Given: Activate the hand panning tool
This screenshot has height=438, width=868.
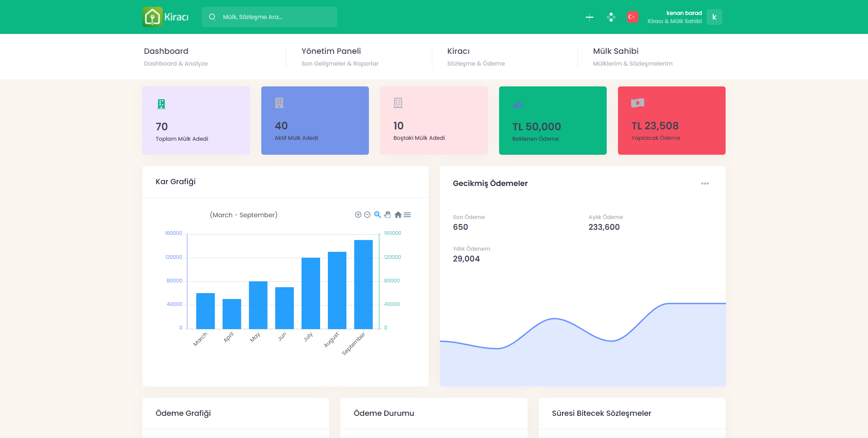Looking at the screenshot, I should (x=387, y=215).
